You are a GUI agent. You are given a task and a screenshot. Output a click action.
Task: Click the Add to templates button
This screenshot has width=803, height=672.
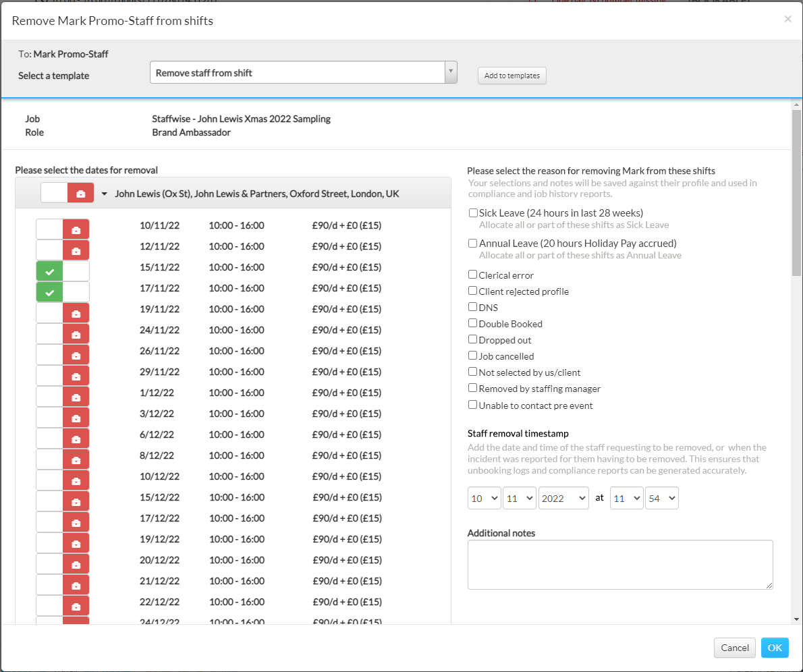click(511, 76)
